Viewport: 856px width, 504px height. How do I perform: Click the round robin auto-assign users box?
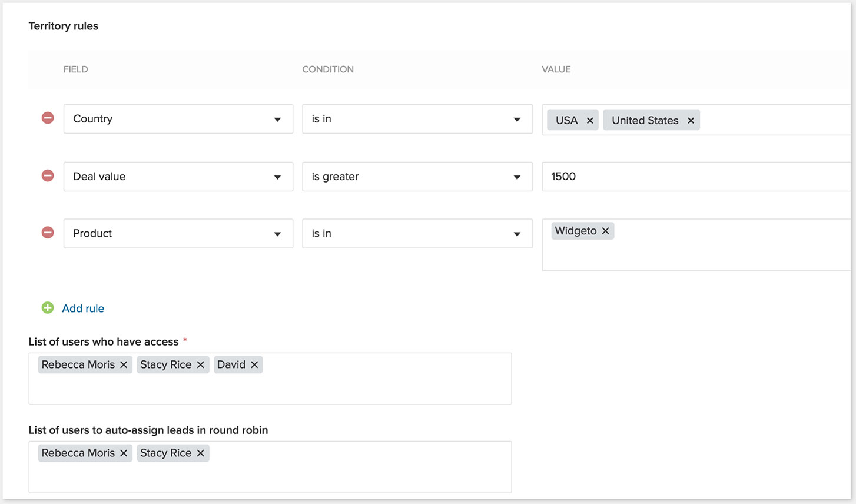click(x=270, y=467)
